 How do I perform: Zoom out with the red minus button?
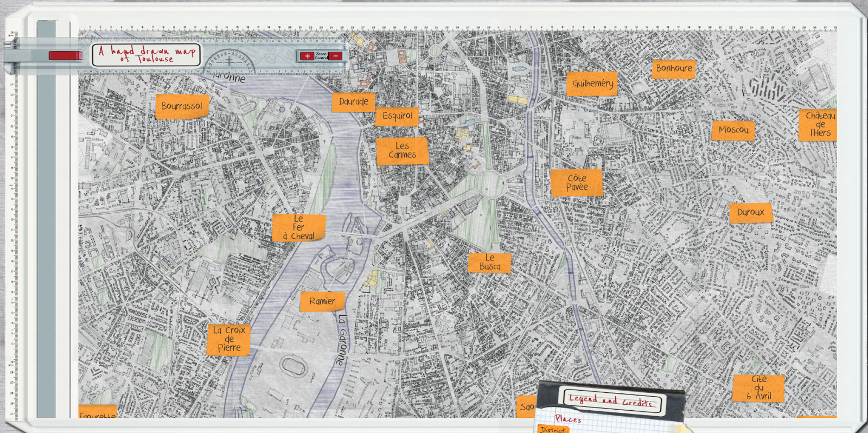click(x=336, y=56)
